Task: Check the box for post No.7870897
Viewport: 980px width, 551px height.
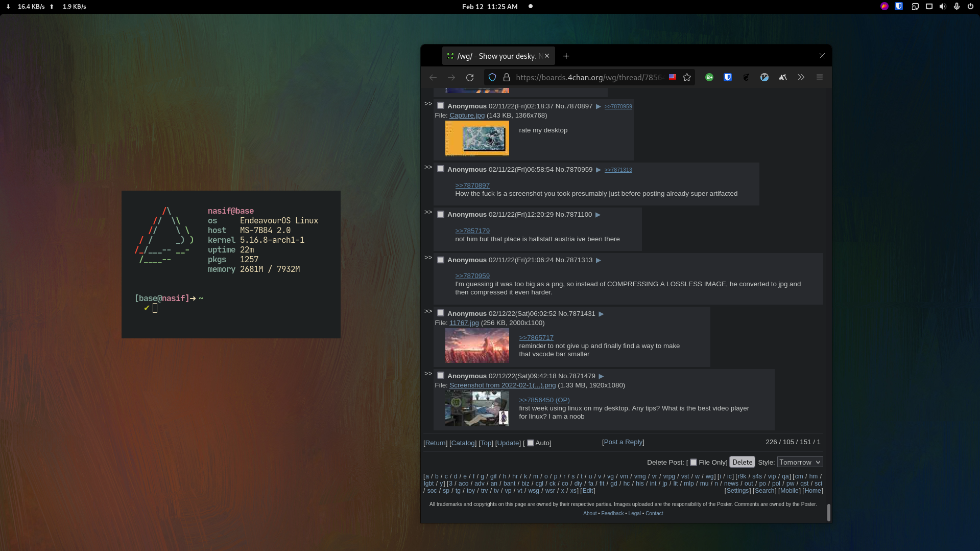Action: (x=441, y=106)
